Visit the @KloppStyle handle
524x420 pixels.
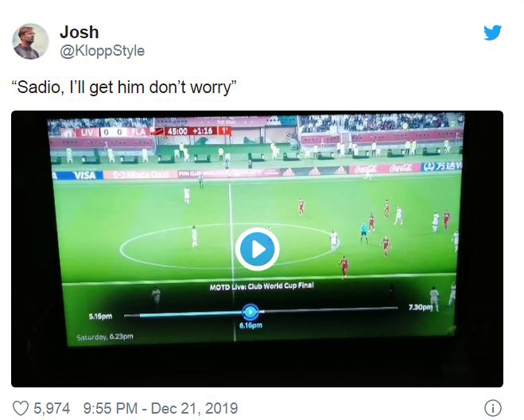point(103,51)
